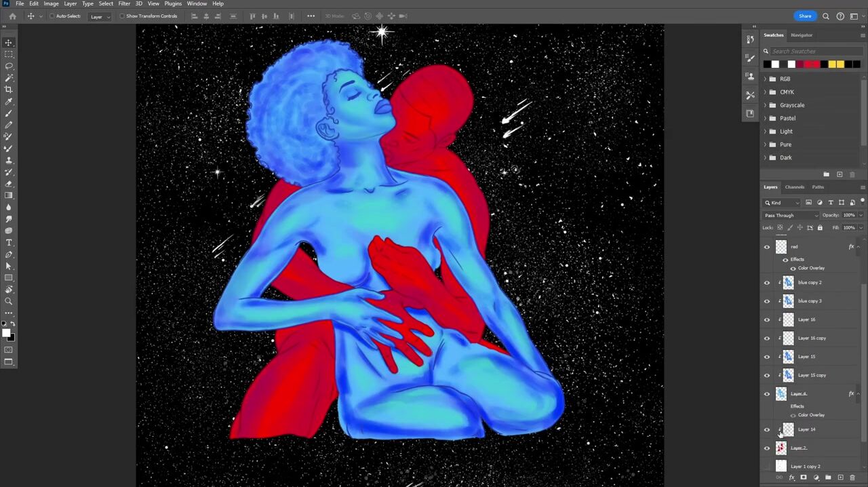This screenshot has width=868, height=487.
Task: Pick the Eyedropper tool
Action: 9,102
